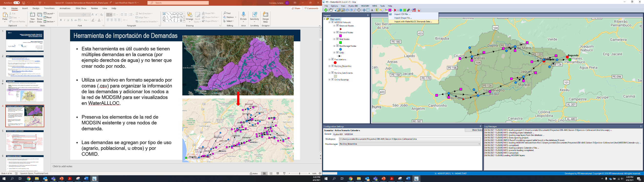
Task: Open the Hydro-BID menu in WaterALLOC
Action: click(353, 6)
